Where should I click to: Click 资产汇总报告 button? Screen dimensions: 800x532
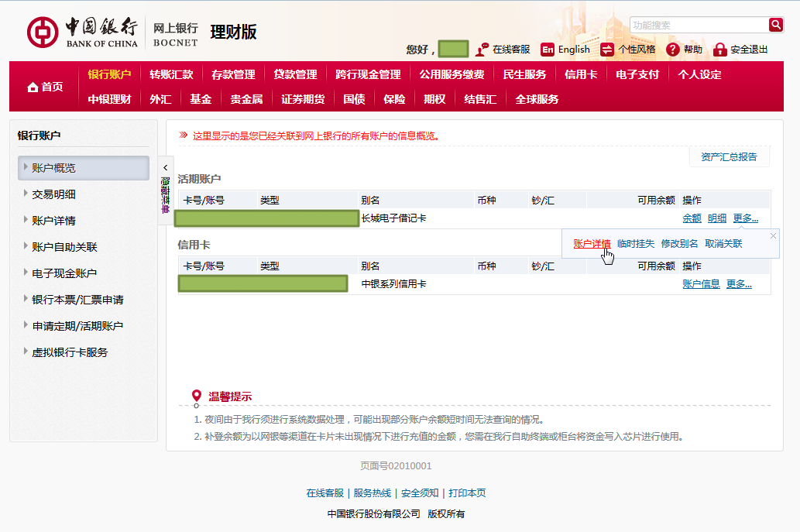point(729,157)
